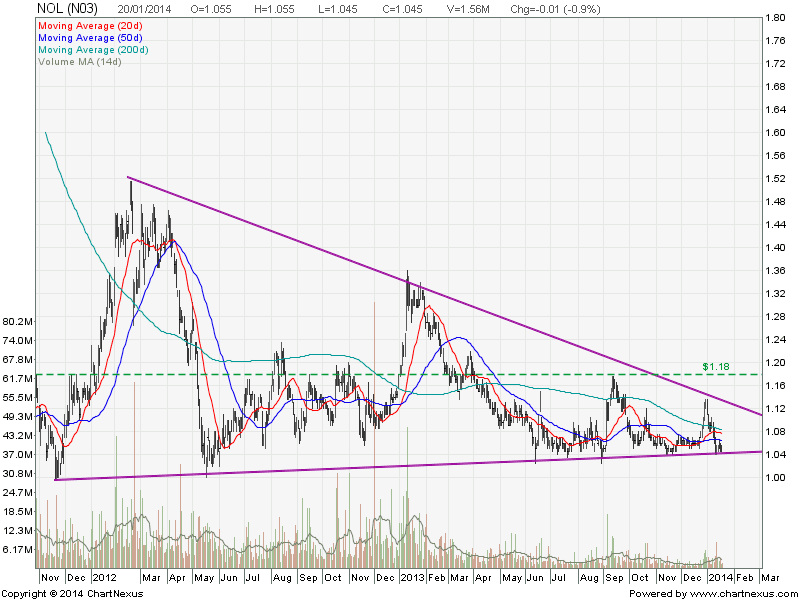Click the 2012 year label on time axis
Screen dimensions: 800x600
(104, 578)
